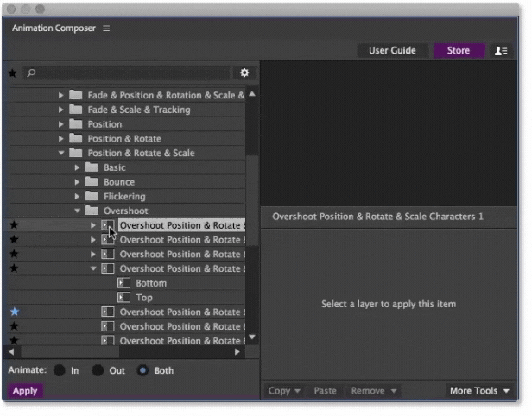Expand the Bounce folder

coord(78,182)
